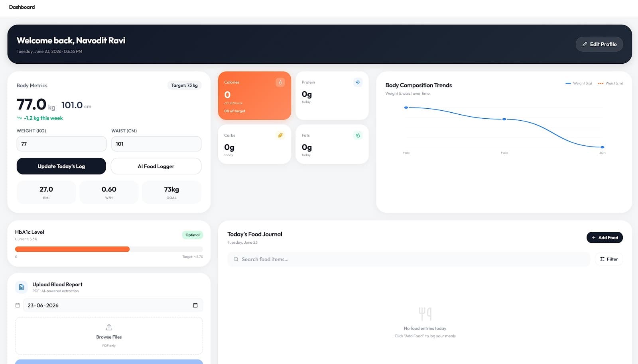Open the date picker calendar icon
Image resolution: width=638 pixels, height=364 pixels.
195,305
